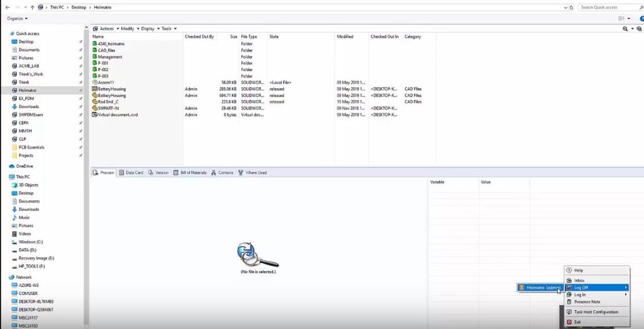Open CEPA vault in Quick access
Screen dimensions: 644x329
pos(20,123)
